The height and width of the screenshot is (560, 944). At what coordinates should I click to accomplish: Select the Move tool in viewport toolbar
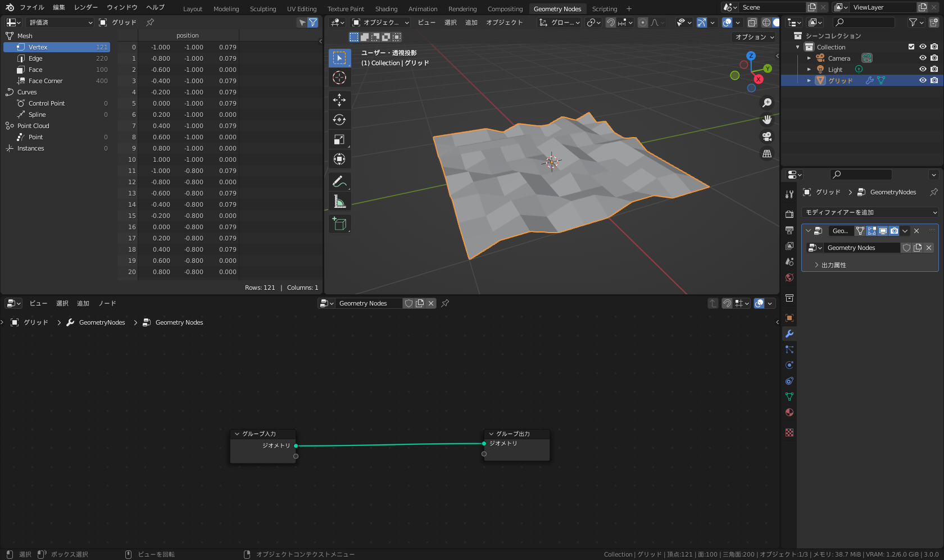pyautogui.click(x=339, y=100)
